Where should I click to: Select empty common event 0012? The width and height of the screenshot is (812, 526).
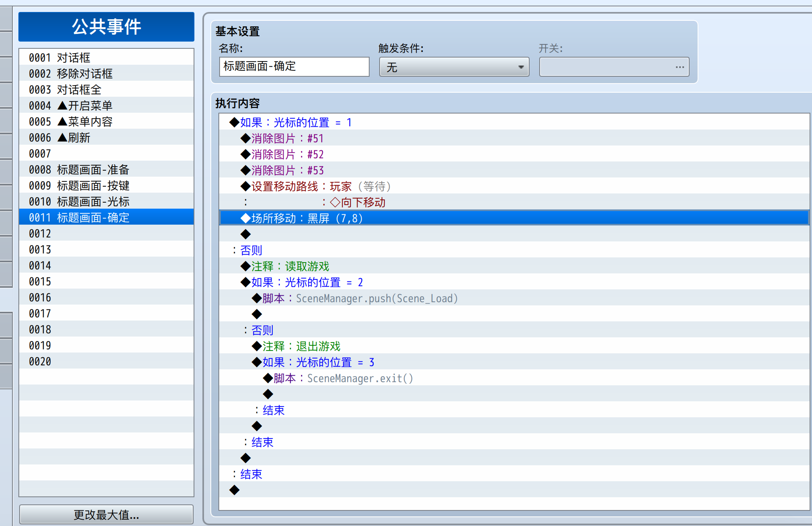click(x=106, y=233)
